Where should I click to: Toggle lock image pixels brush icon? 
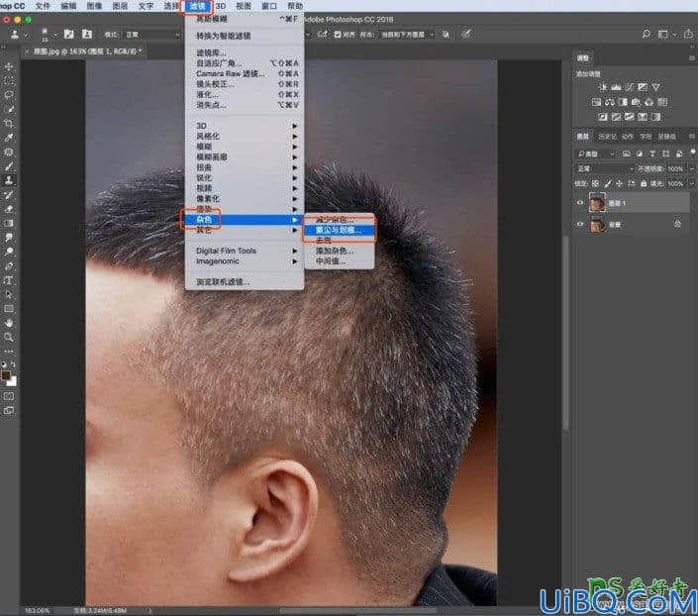tap(608, 183)
